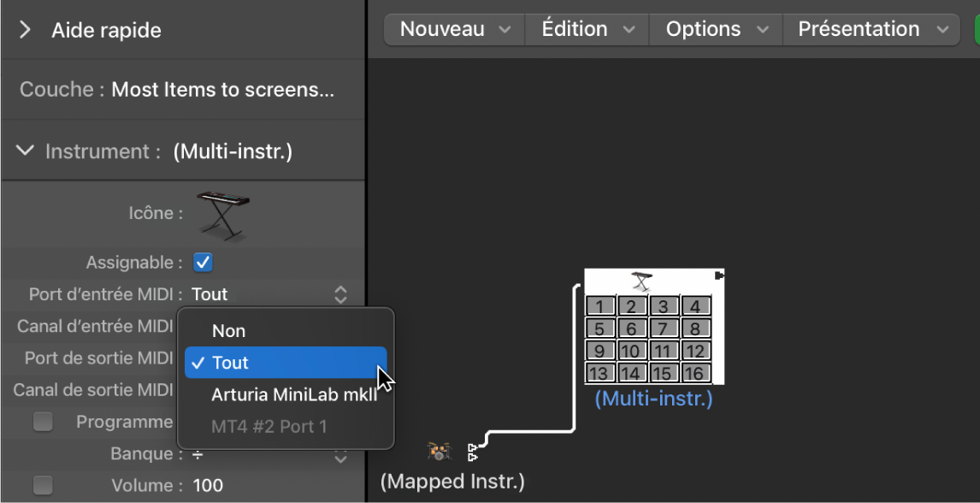Click MIDI channel 7 on the Multi-instrument grid
Image resolution: width=980 pixels, height=503 pixels.
pos(663,328)
